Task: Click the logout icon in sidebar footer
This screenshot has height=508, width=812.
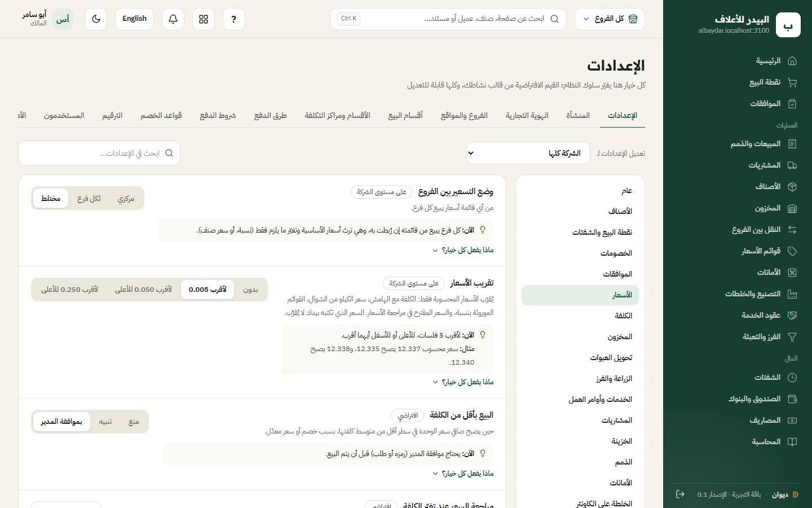Action: (680, 494)
